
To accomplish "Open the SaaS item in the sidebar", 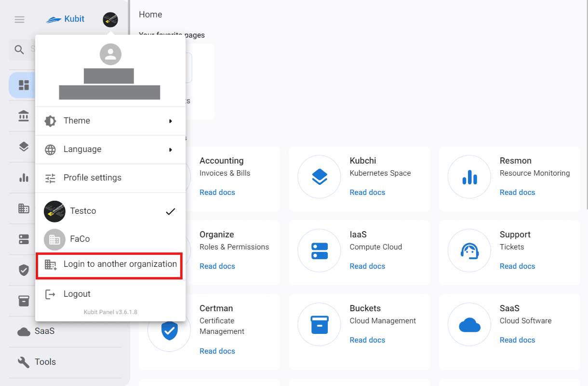I will [x=65, y=331].
